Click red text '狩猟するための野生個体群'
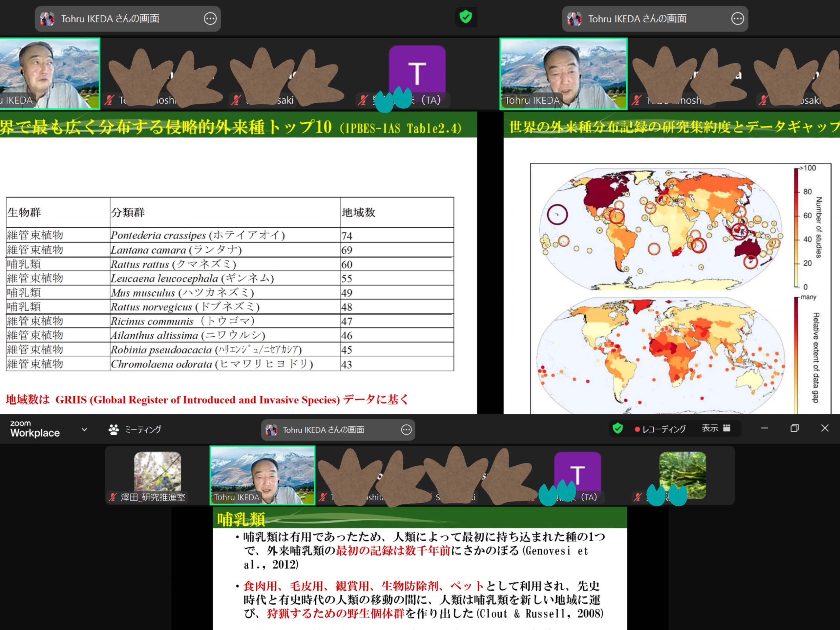840x630 pixels. coord(336,613)
